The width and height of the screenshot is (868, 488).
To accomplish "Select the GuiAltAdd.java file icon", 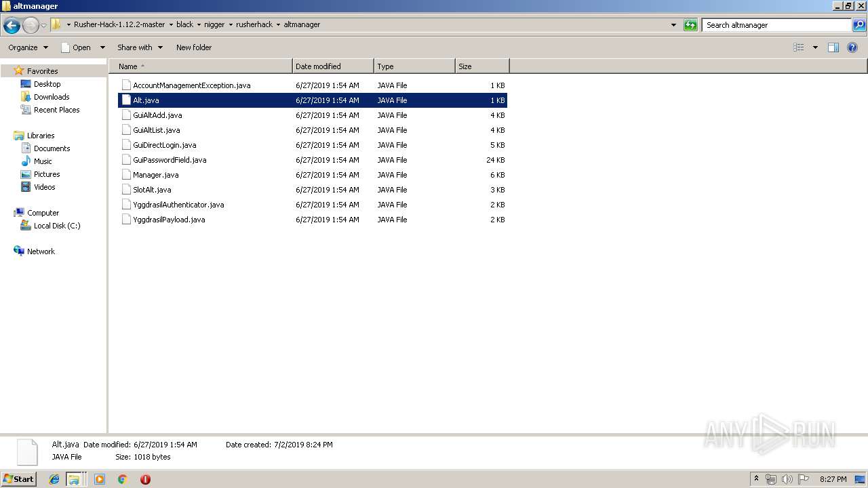I will pyautogui.click(x=126, y=115).
